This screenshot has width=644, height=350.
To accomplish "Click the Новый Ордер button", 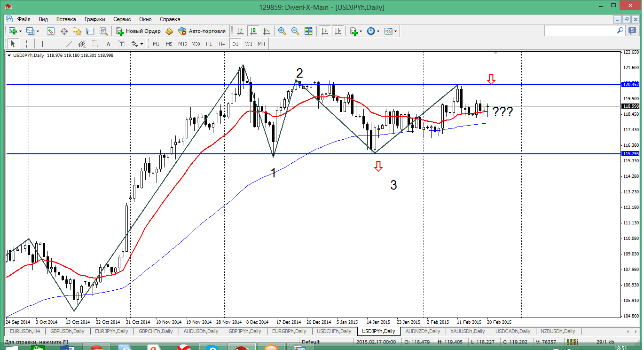I will pos(138,31).
